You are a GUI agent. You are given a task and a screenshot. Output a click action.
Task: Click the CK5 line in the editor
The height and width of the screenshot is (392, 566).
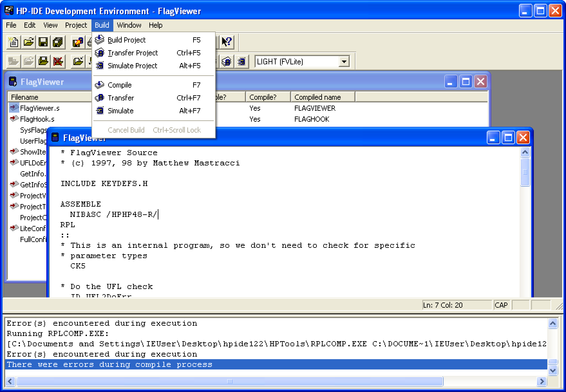tap(78, 266)
